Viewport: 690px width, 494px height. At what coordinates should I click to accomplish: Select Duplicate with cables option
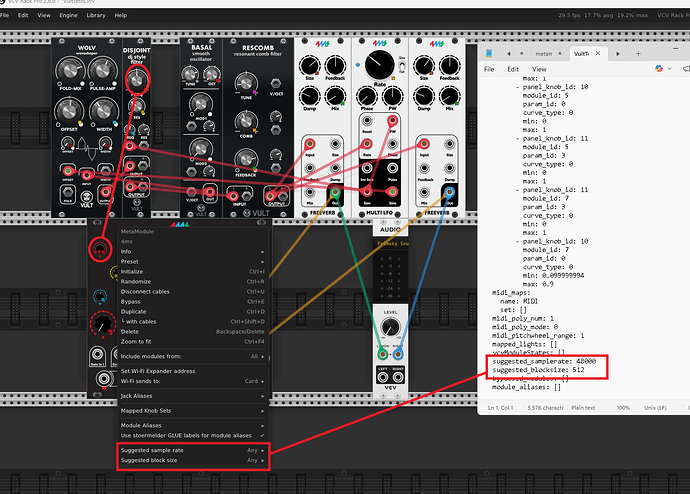pyautogui.click(x=193, y=322)
